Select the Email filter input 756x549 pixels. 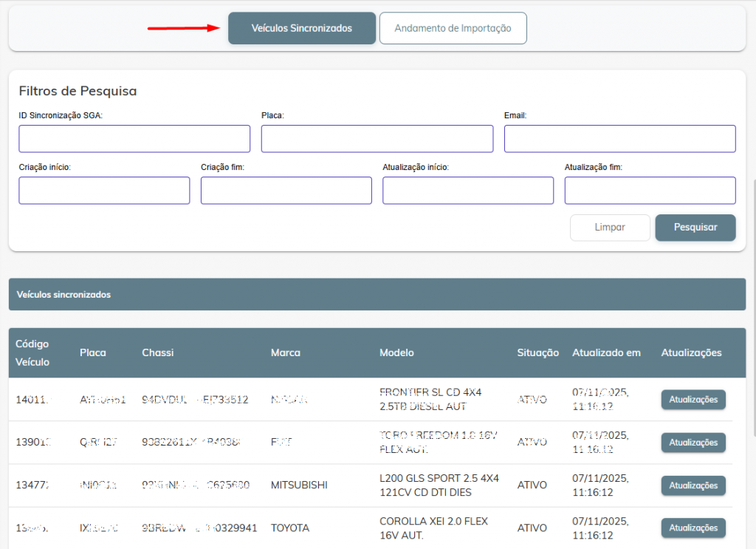619,139
